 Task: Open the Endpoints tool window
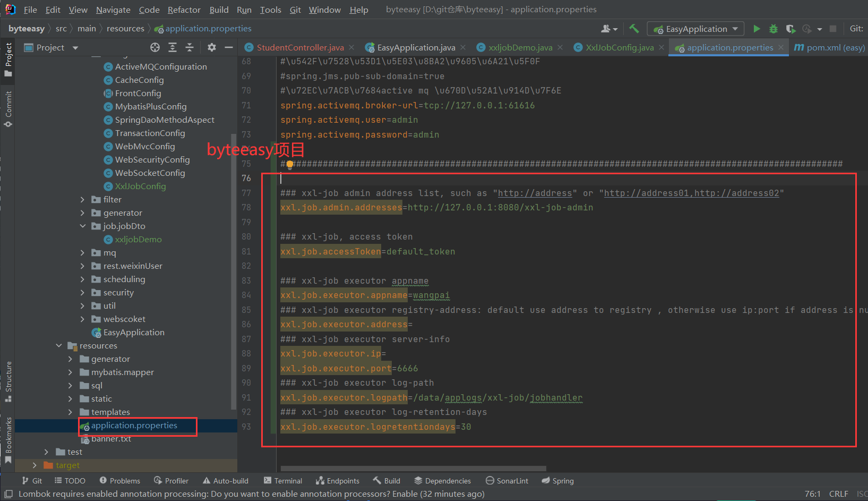(x=338, y=481)
